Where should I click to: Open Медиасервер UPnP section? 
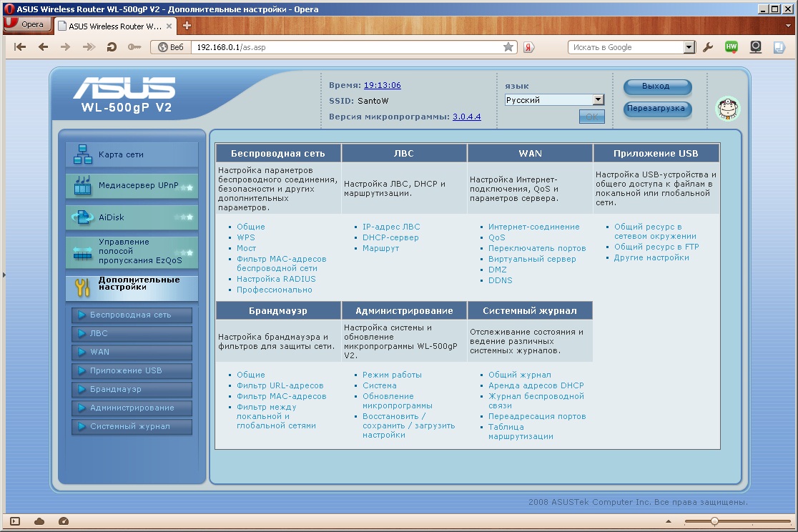point(132,186)
